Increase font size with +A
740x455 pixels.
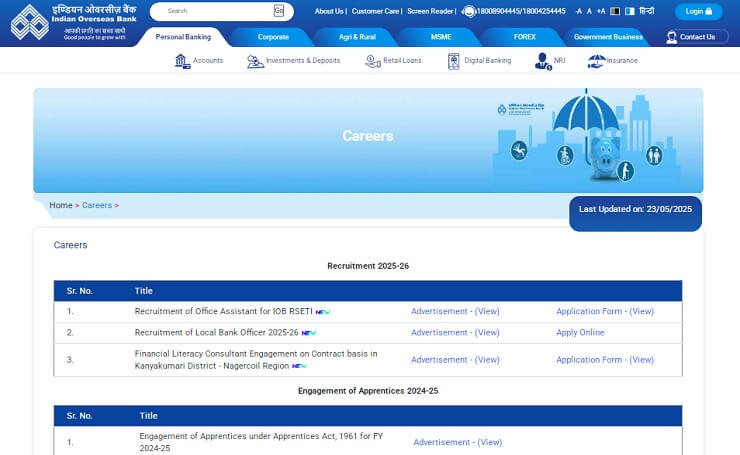[x=601, y=11]
